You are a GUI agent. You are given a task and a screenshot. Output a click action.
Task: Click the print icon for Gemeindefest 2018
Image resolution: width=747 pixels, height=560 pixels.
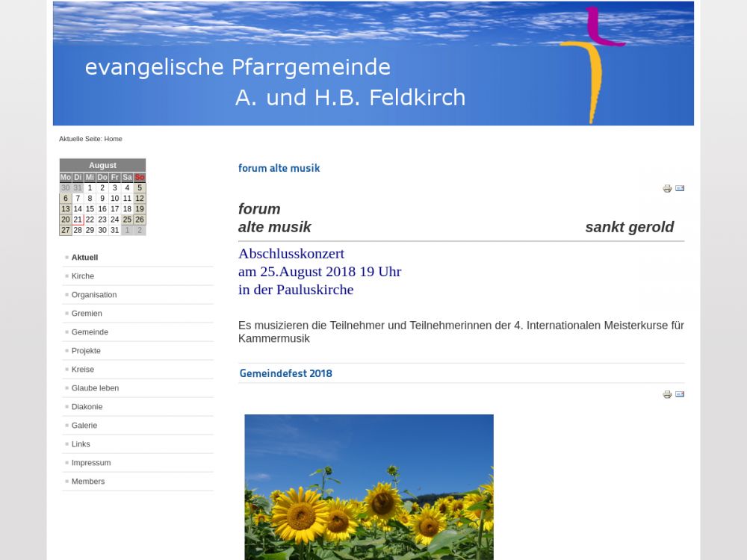[x=667, y=395]
